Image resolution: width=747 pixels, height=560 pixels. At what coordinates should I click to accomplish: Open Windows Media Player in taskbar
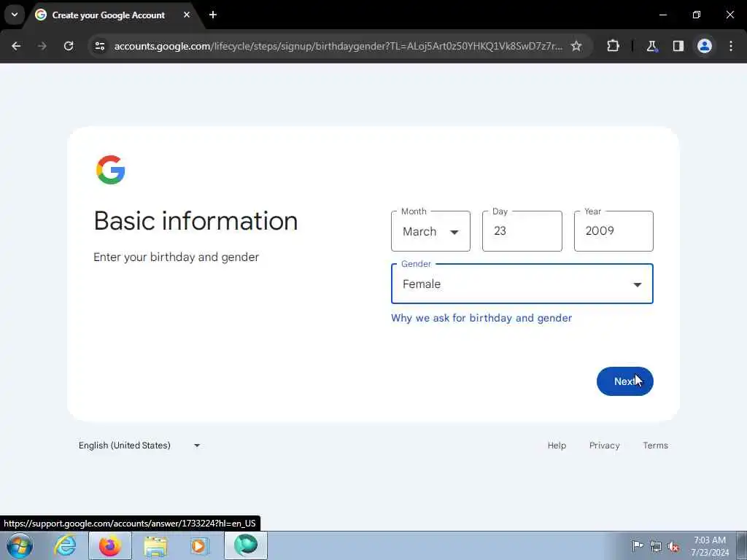[200, 545]
